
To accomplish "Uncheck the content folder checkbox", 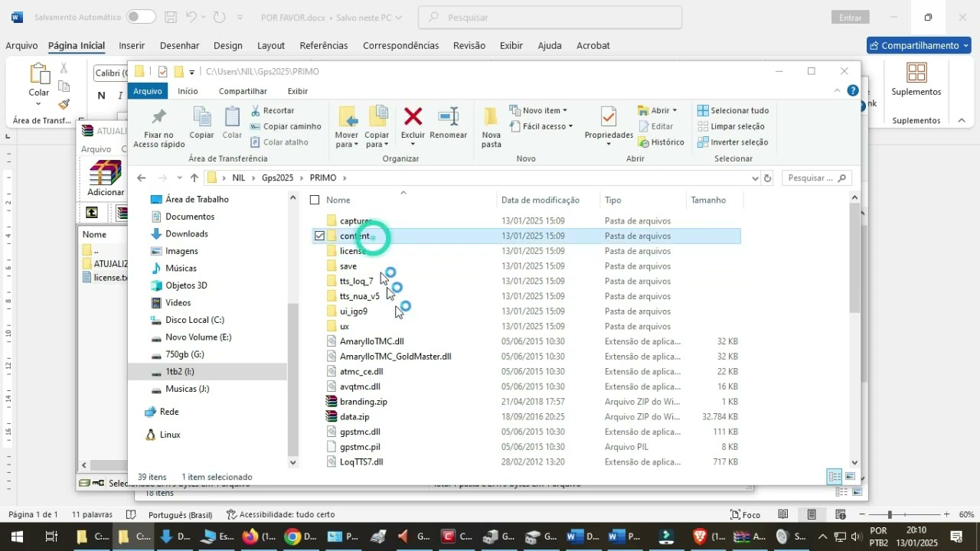I will [x=319, y=236].
